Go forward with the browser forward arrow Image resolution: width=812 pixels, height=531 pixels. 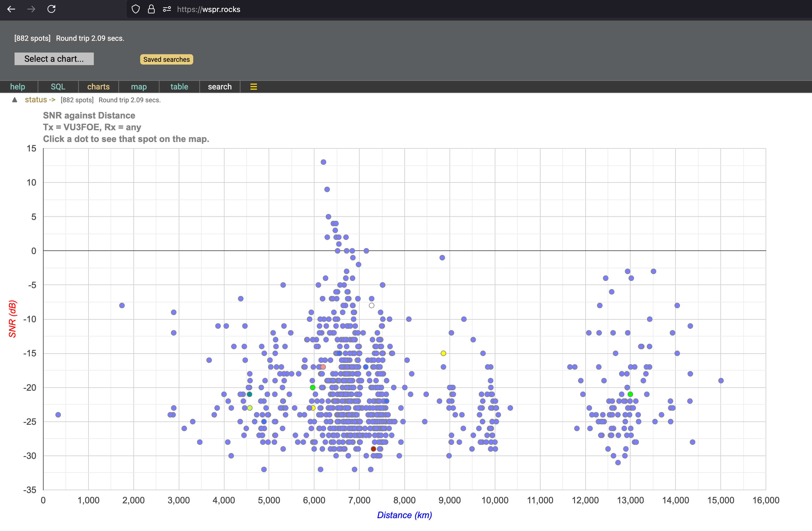pyautogui.click(x=31, y=9)
